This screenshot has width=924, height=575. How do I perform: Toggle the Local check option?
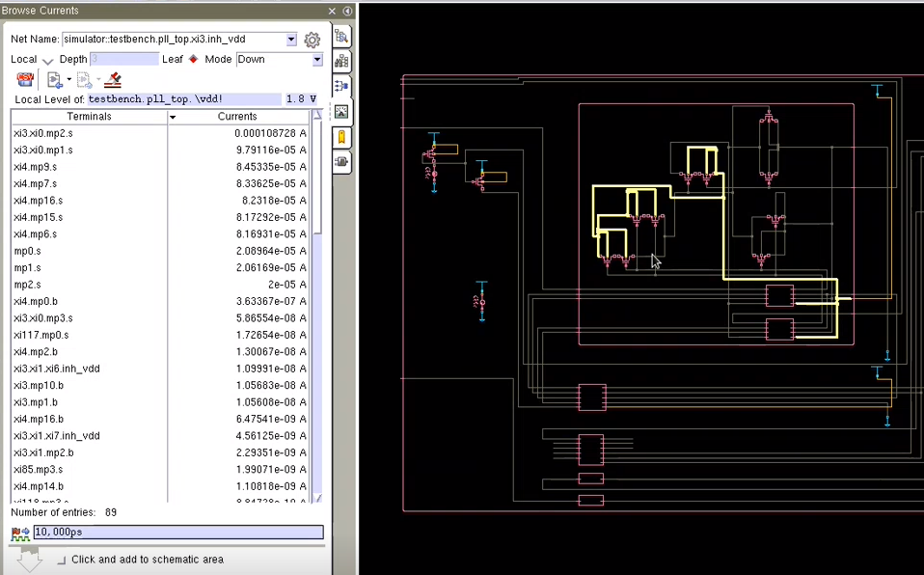point(47,61)
